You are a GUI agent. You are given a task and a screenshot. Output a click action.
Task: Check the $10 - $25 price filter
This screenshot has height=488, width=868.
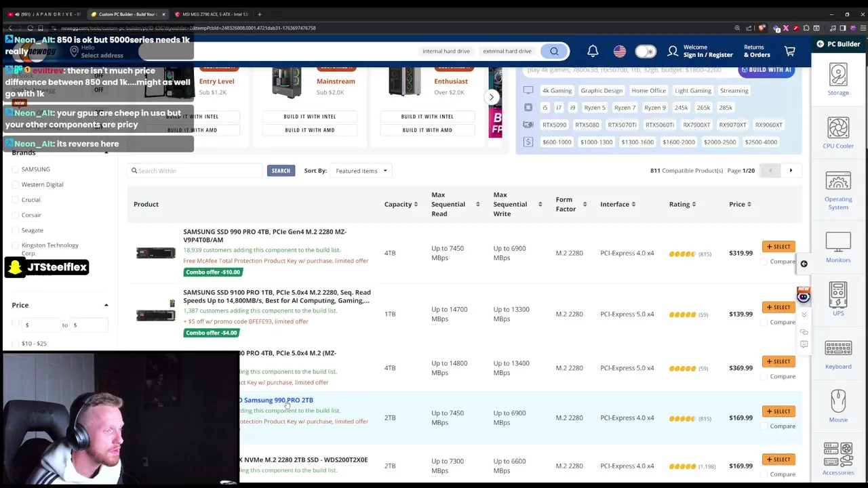click(x=16, y=344)
